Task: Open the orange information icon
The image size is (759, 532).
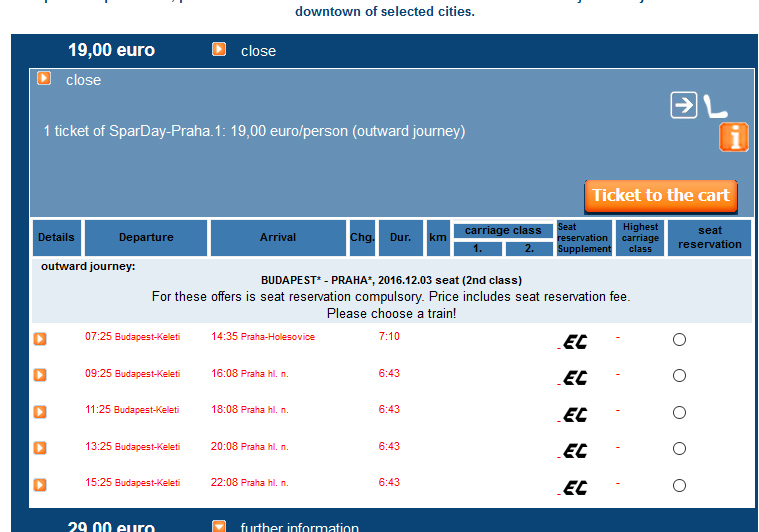Action: click(x=734, y=137)
